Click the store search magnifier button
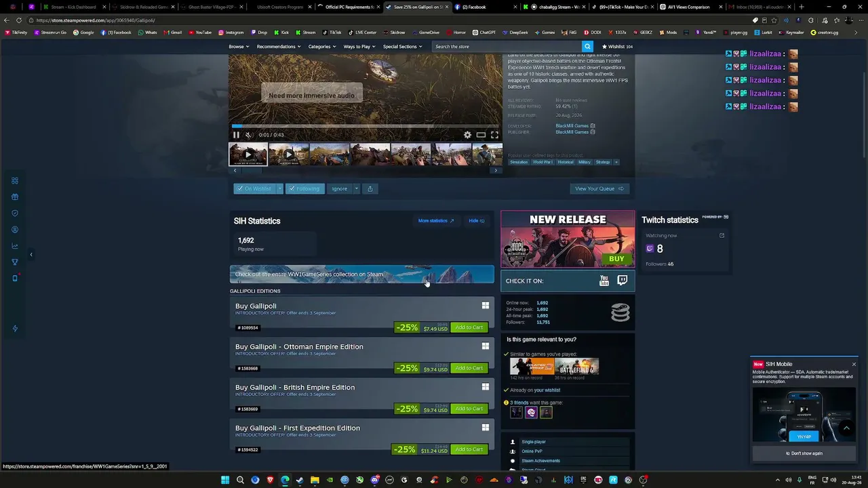The image size is (868, 488). pyautogui.click(x=588, y=47)
